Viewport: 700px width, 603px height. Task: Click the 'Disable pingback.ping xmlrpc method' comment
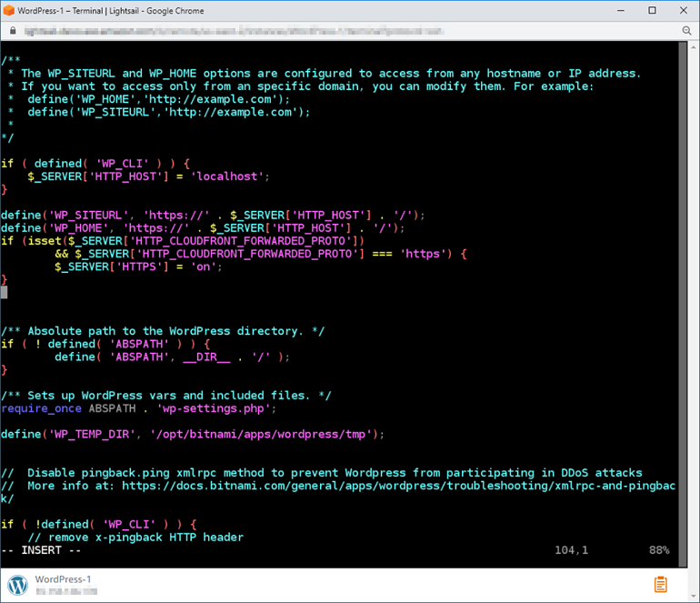[322, 473]
